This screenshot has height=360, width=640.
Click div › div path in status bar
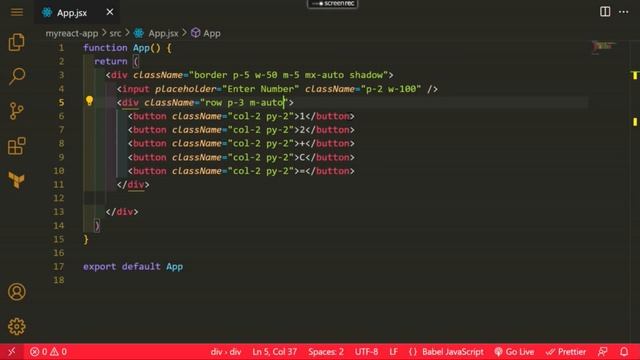tap(226, 351)
